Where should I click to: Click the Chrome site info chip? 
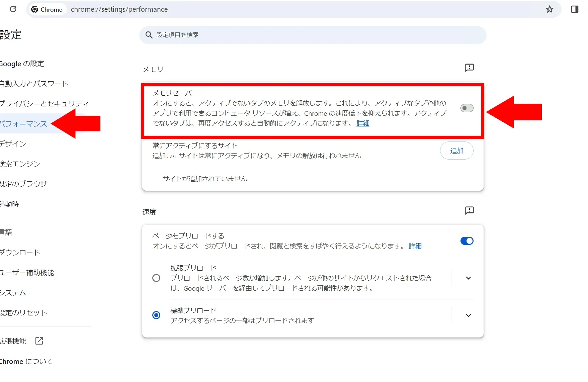pos(47,9)
